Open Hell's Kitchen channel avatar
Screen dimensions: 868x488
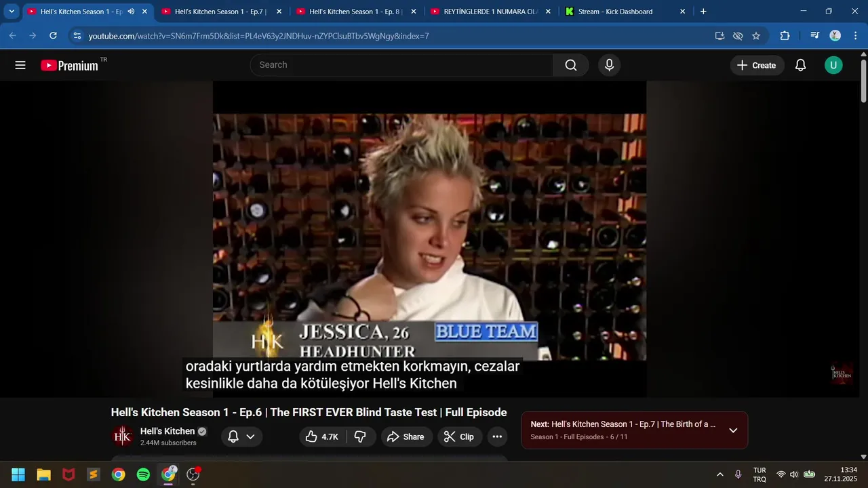tap(123, 436)
